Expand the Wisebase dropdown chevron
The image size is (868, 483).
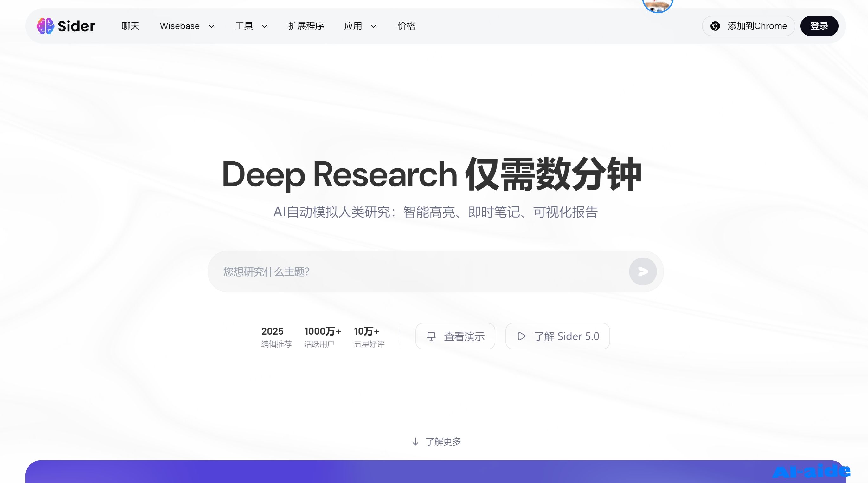click(211, 26)
